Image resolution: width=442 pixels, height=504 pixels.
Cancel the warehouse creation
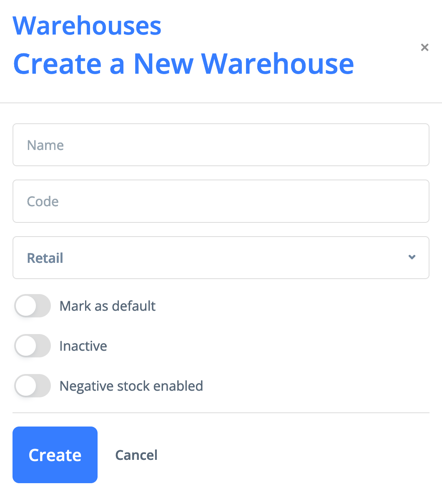(x=136, y=455)
